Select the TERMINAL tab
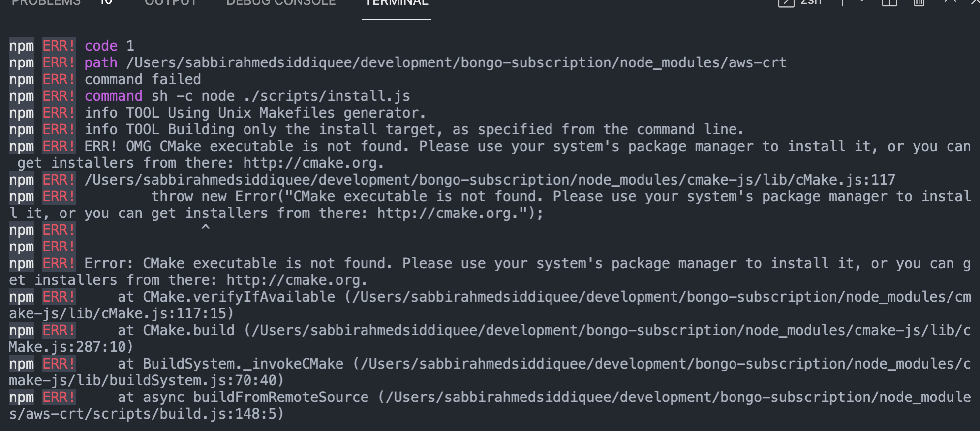The height and width of the screenshot is (431, 980). pyautogui.click(x=396, y=2)
